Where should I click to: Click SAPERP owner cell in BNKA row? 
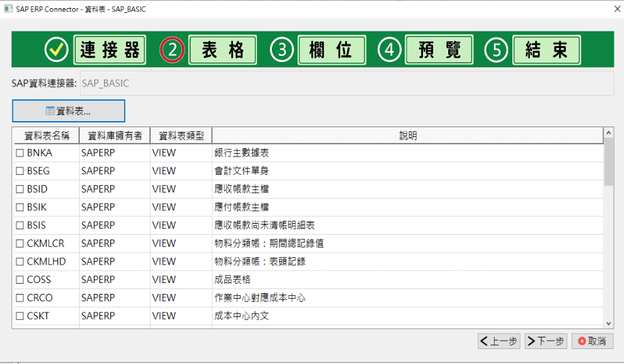pyautogui.click(x=114, y=153)
